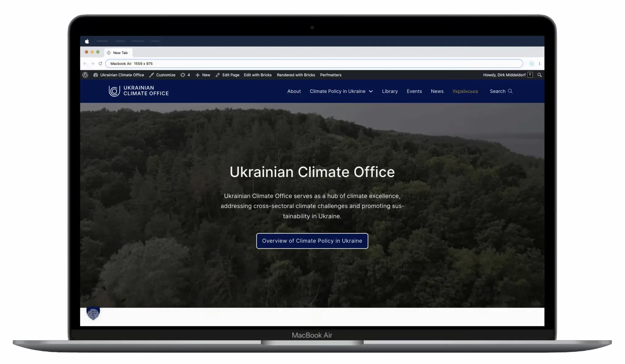Image resolution: width=625 pixels, height=364 pixels.
Task: Open the New content plus icon
Action: [x=198, y=75]
